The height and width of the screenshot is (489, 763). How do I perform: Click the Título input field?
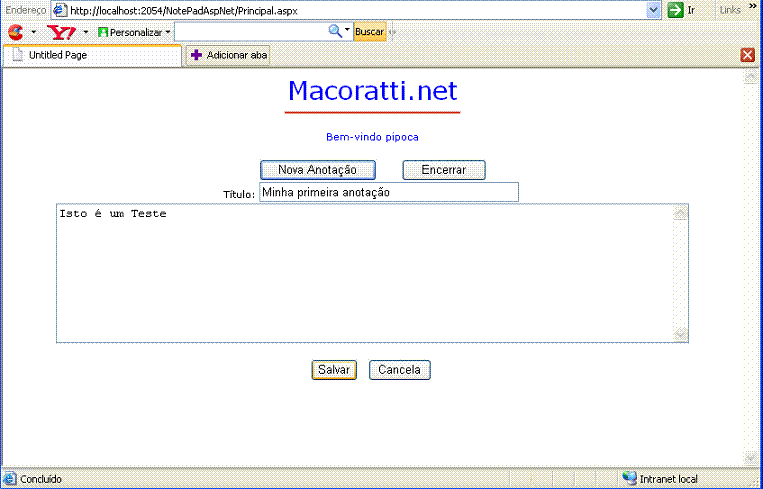tap(389, 192)
